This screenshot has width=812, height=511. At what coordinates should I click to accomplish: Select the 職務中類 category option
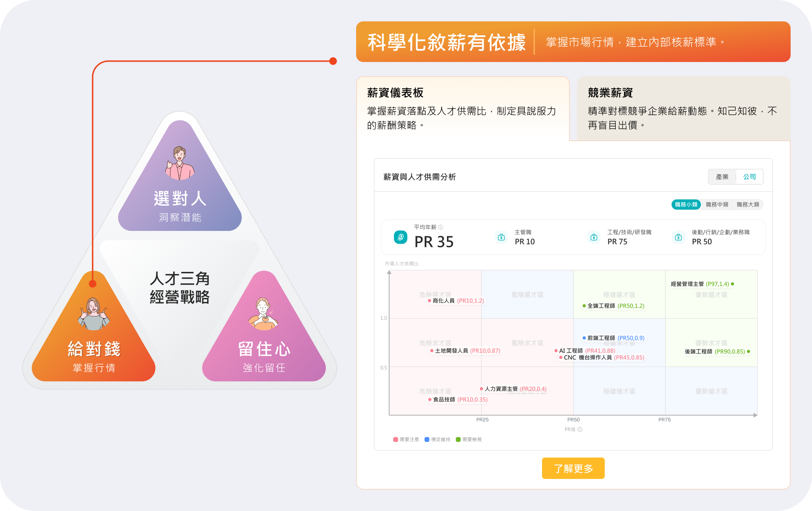pos(717,205)
